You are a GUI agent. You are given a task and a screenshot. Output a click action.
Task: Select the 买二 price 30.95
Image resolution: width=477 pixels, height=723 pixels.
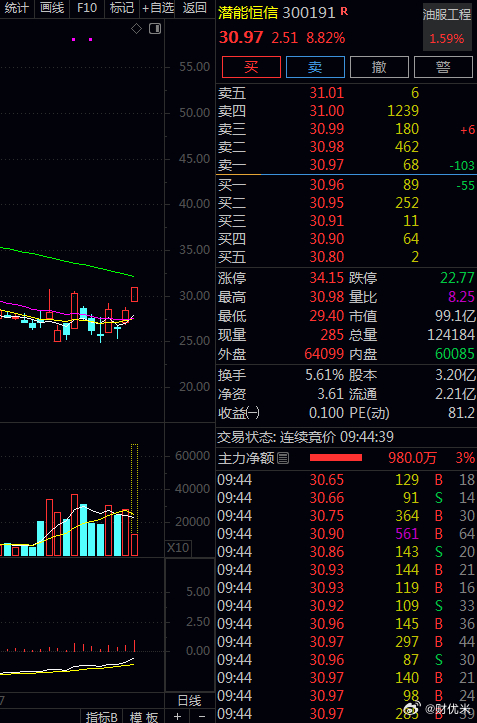pyautogui.click(x=327, y=202)
